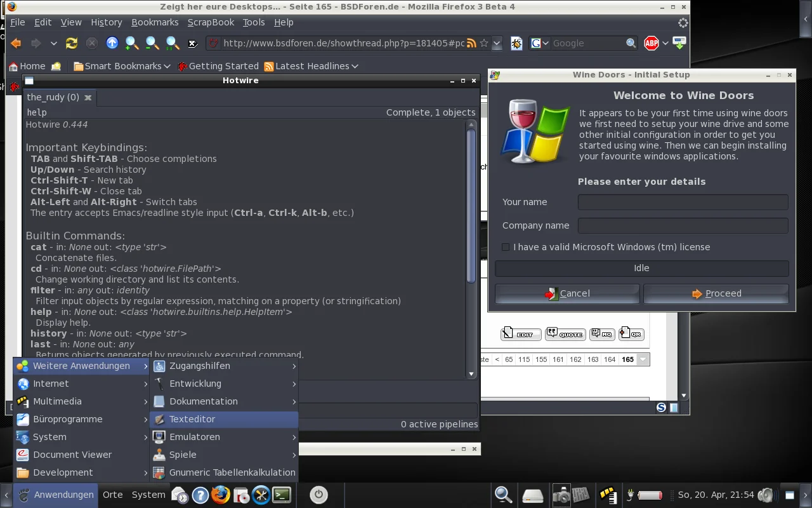Screen dimensions: 812x508
Task: Click the RSS feed icon in the URL bar
Action: coord(471,43)
